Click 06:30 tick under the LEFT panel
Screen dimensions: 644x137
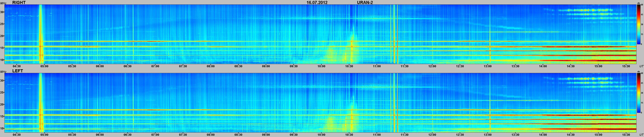pos(127,135)
